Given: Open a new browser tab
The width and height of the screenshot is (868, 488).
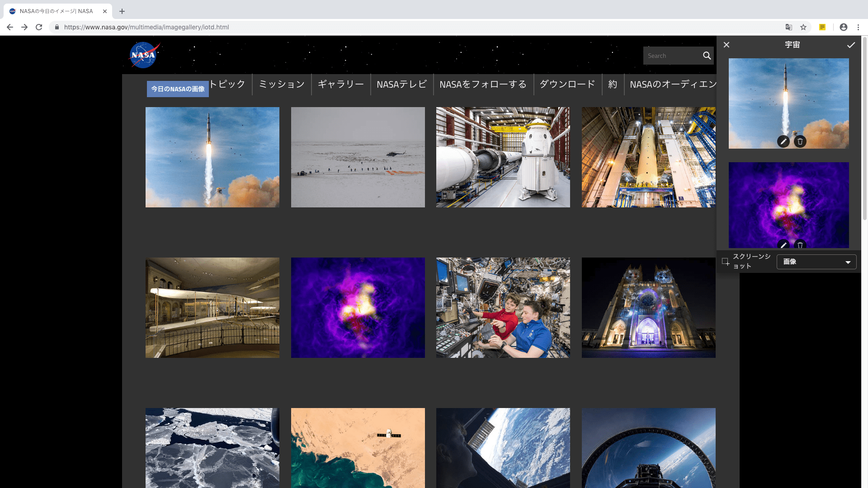Looking at the screenshot, I should [122, 11].
